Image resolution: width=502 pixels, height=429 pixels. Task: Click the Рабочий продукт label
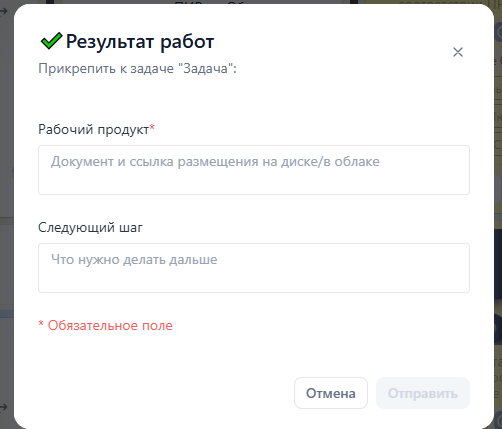tap(96, 129)
